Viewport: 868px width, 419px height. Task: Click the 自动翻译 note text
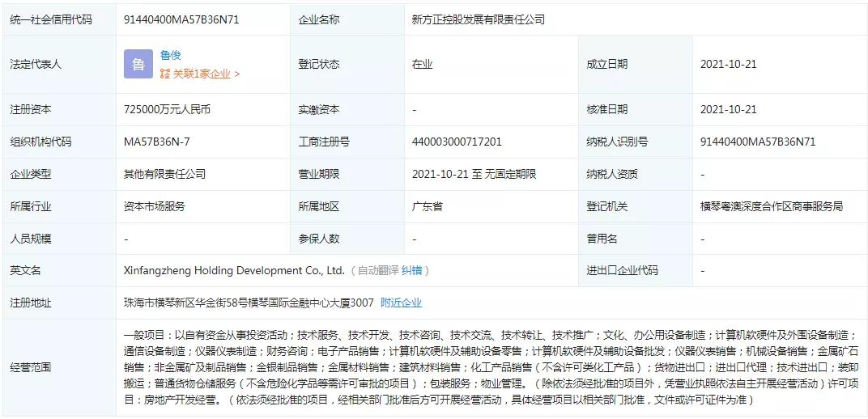tap(378, 271)
